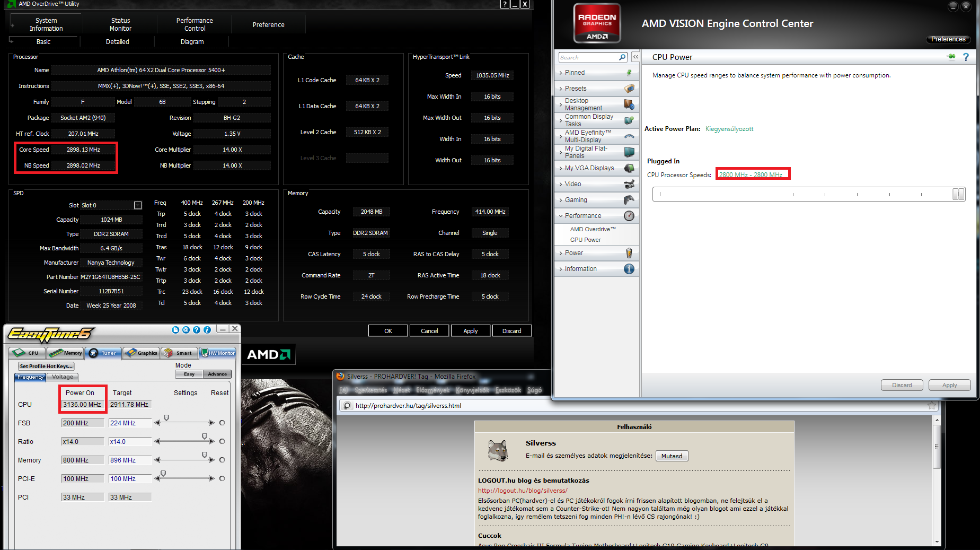980x550 pixels.
Task: Click the Common Display Tasks icon
Action: click(x=629, y=120)
